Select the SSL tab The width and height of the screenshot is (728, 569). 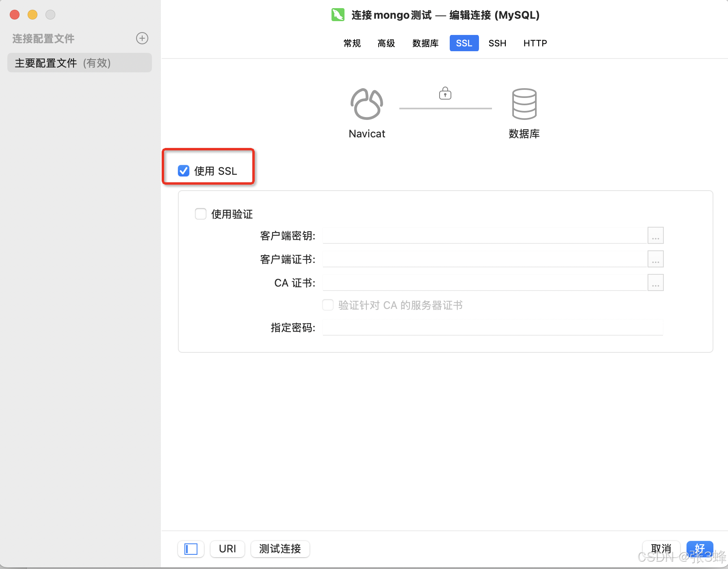464,43
